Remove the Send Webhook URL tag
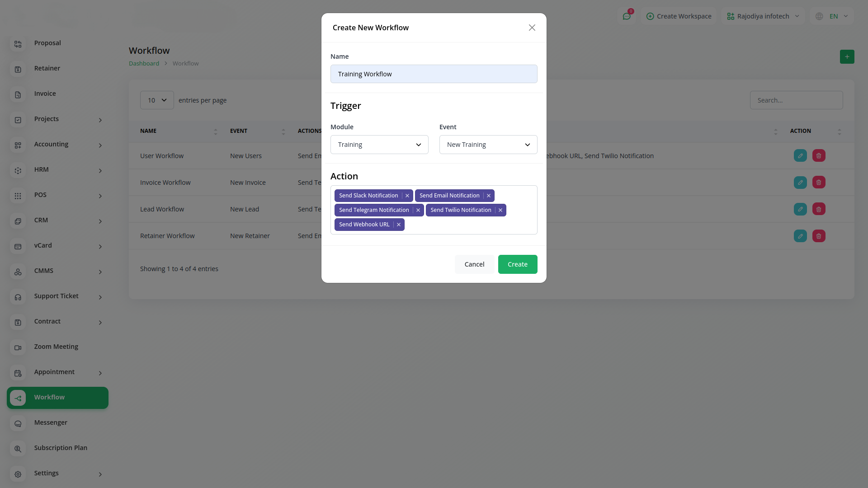 (x=399, y=225)
